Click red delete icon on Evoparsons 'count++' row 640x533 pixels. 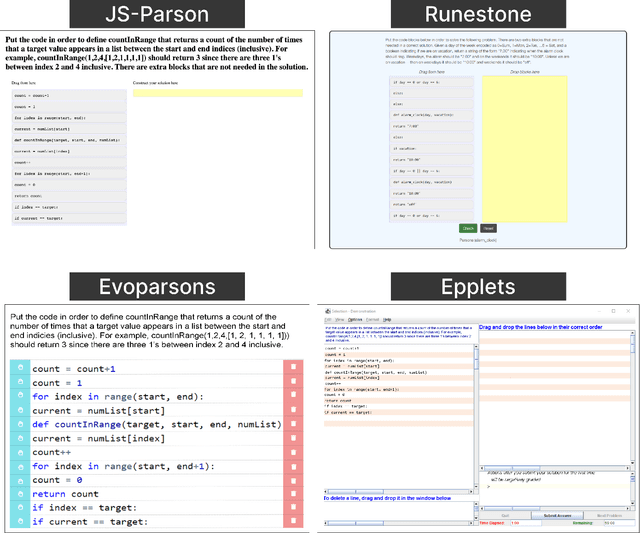point(292,452)
